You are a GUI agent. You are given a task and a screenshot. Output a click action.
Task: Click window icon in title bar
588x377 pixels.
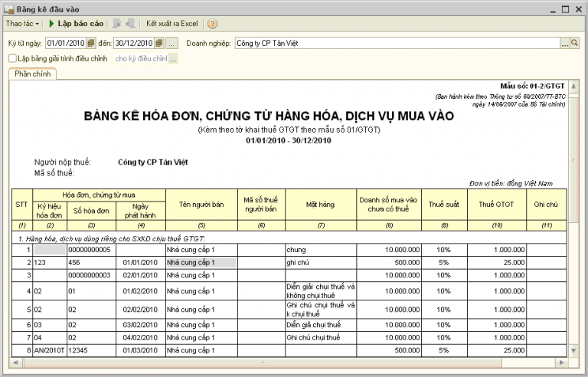[9, 9]
